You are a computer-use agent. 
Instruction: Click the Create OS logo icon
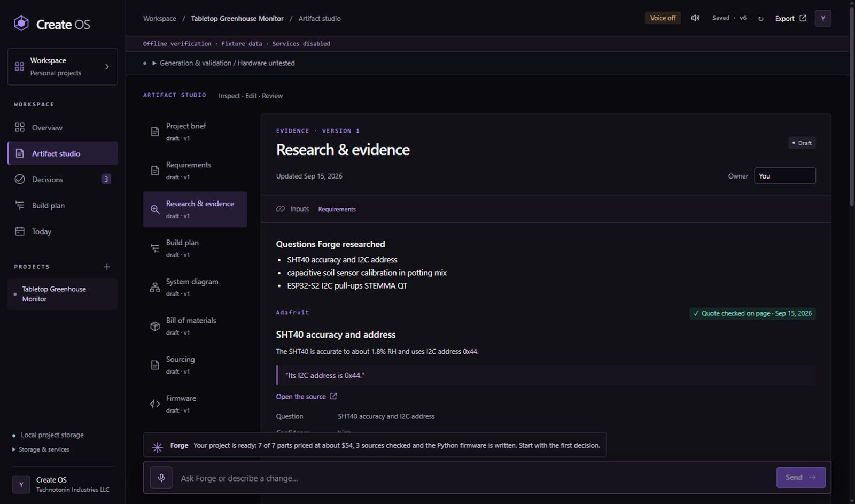click(x=21, y=24)
